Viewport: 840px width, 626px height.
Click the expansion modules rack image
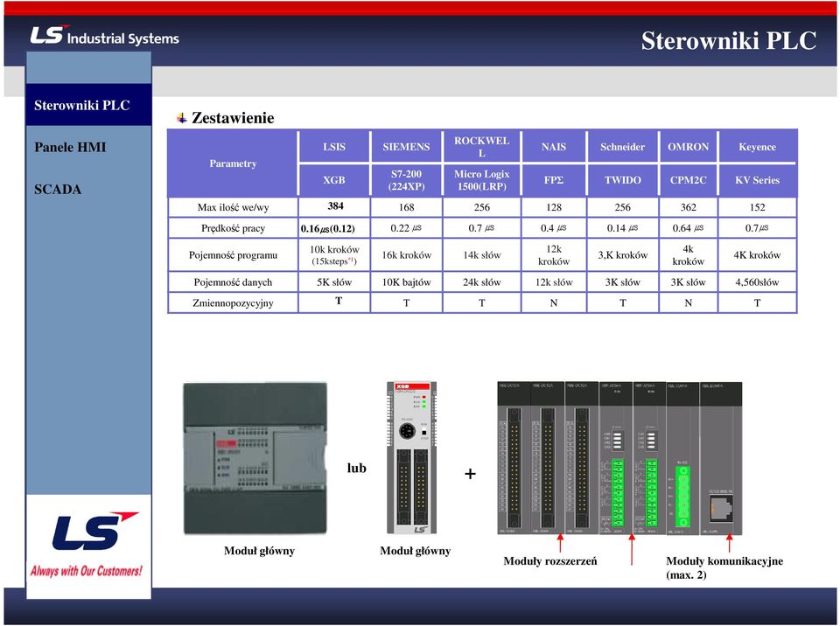[x=619, y=458]
